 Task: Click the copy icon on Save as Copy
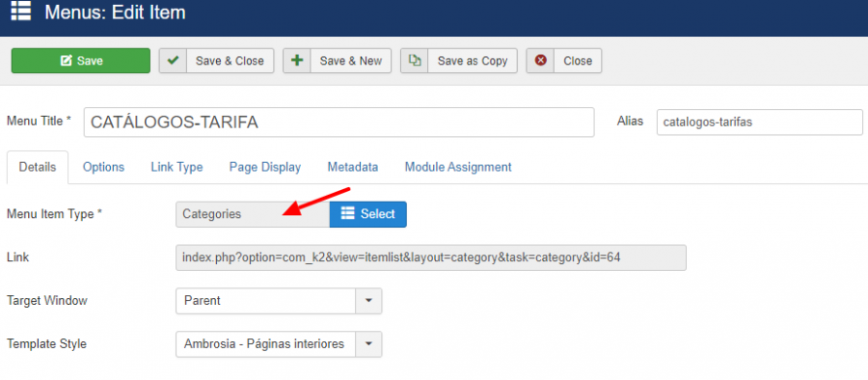(x=414, y=61)
